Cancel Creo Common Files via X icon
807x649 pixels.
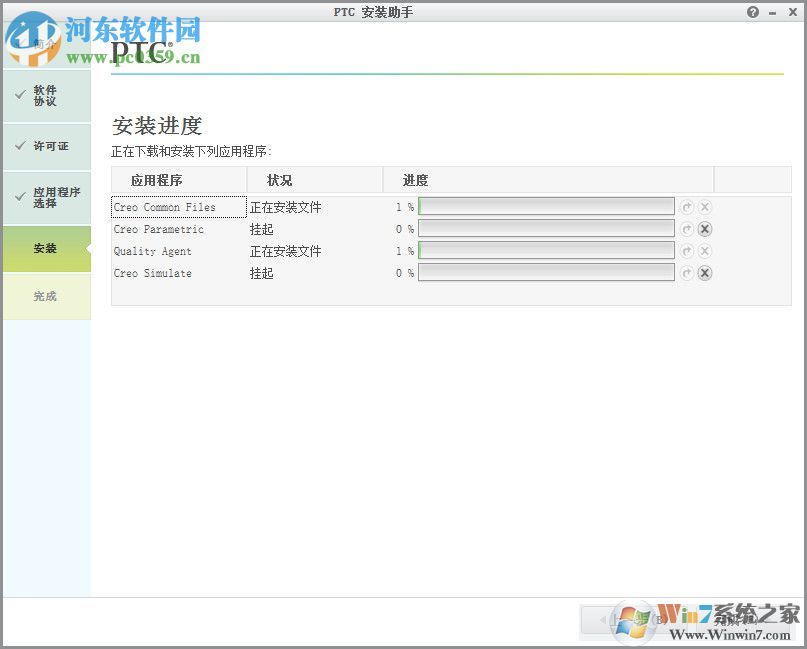pyautogui.click(x=705, y=206)
